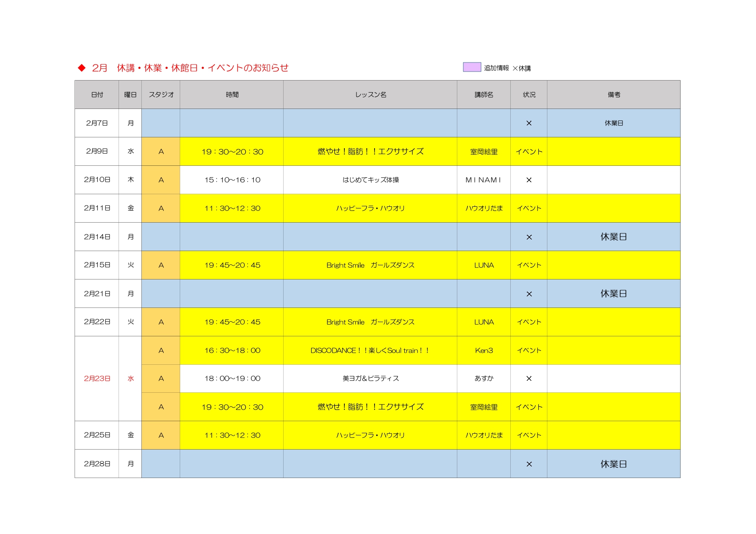Click 休業日 in the 2月28日 row
The width and height of the screenshot is (756, 534).
point(614,464)
